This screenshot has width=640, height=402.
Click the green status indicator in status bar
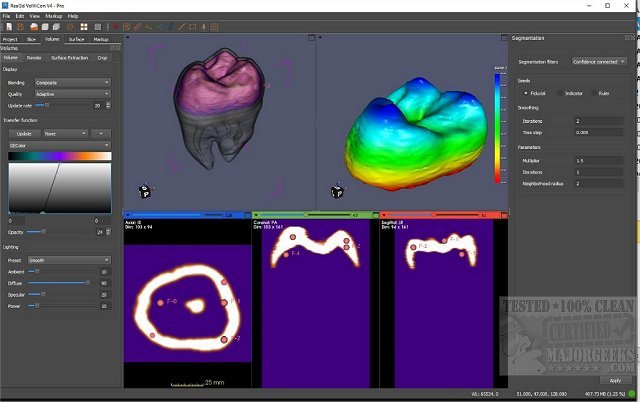point(632,394)
